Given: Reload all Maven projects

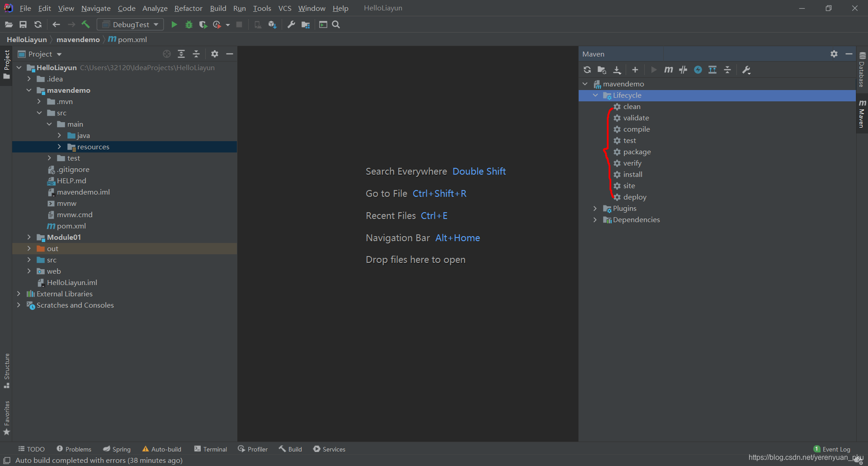Looking at the screenshot, I should tap(587, 70).
